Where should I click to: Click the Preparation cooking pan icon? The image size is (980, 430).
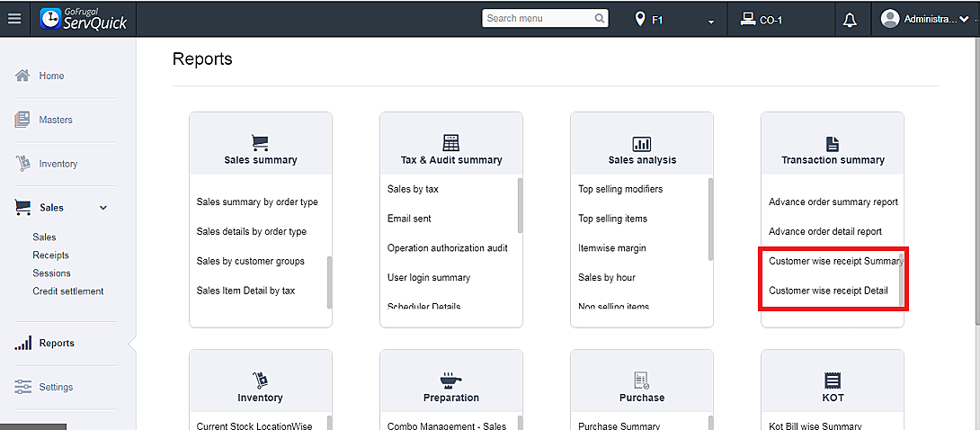pyautogui.click(x=451, y=380)
